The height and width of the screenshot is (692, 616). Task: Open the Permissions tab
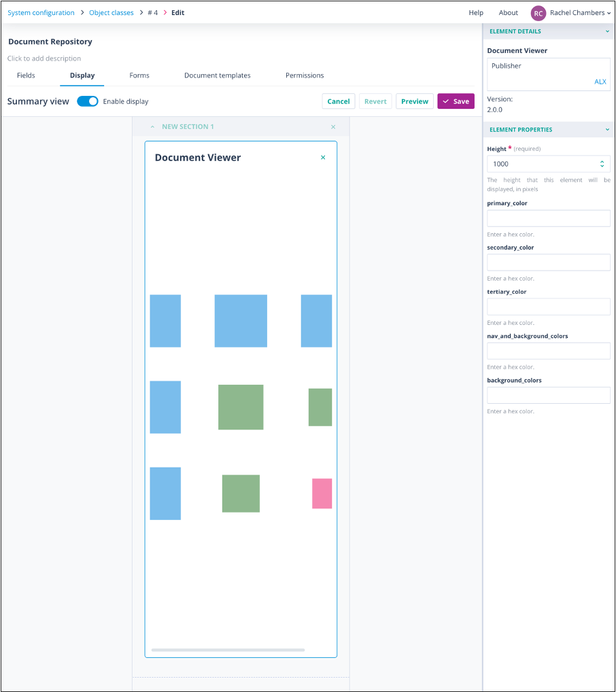[305, 75]
